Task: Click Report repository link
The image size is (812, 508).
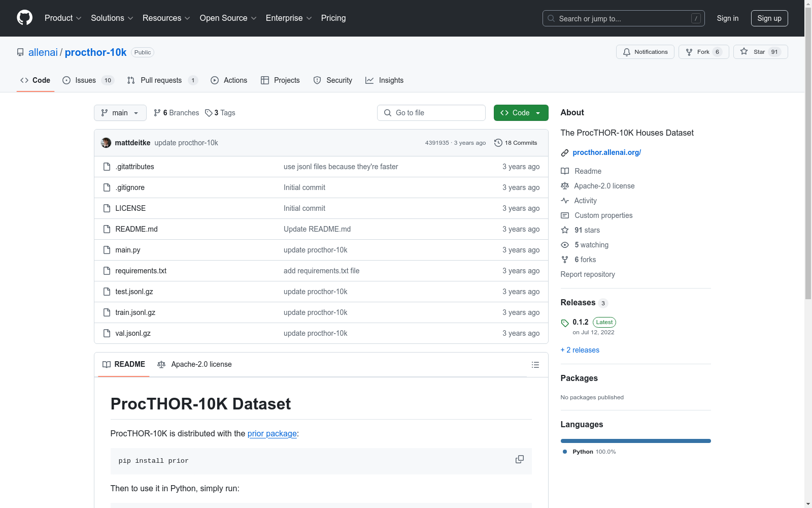Action: [588, 274]
